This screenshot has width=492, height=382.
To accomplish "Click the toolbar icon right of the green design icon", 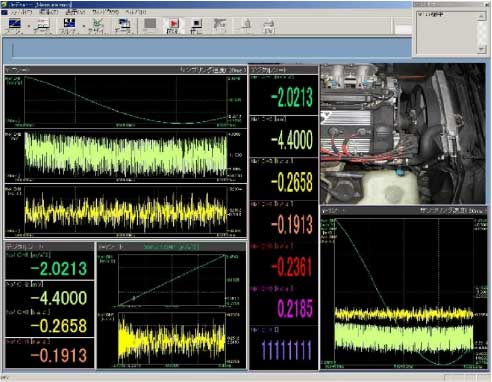I will [123, 24].
